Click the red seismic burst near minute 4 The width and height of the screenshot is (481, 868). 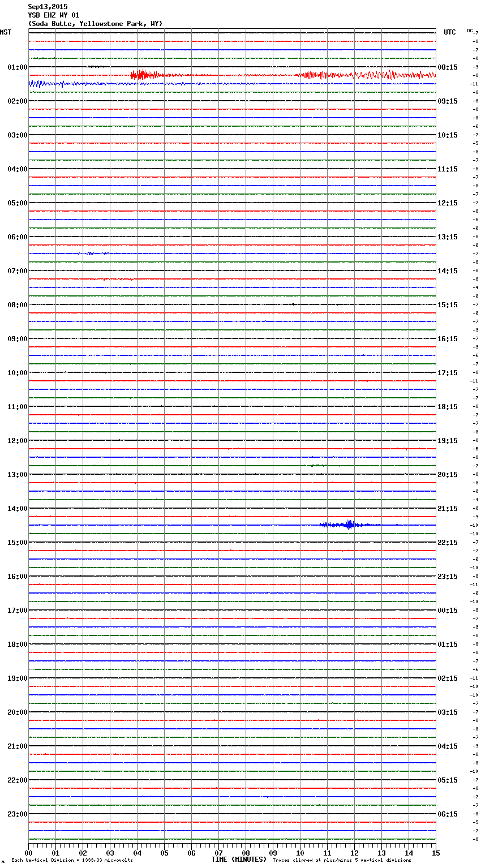pyautogui.click(x=141, y=75)
